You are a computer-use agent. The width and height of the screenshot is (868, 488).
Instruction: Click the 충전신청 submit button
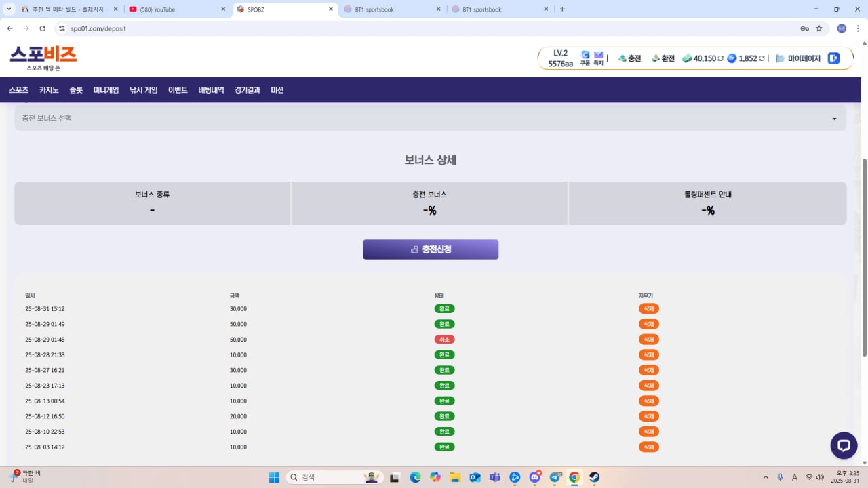click(x=431, y=249)
